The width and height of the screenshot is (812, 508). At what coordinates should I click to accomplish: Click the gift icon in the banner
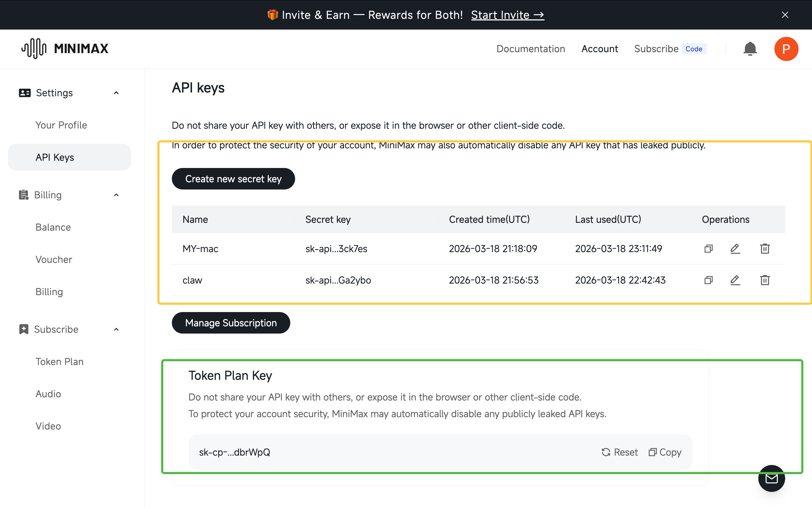(x=273, y=15)
